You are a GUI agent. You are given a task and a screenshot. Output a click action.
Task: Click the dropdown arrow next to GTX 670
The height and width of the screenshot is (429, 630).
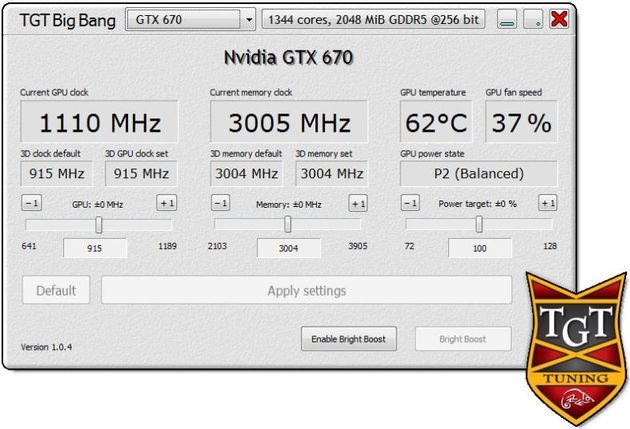(x=249, y=20)
